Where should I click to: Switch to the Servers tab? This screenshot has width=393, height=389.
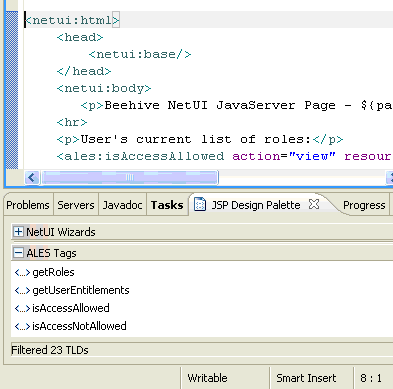coord(76,205)
